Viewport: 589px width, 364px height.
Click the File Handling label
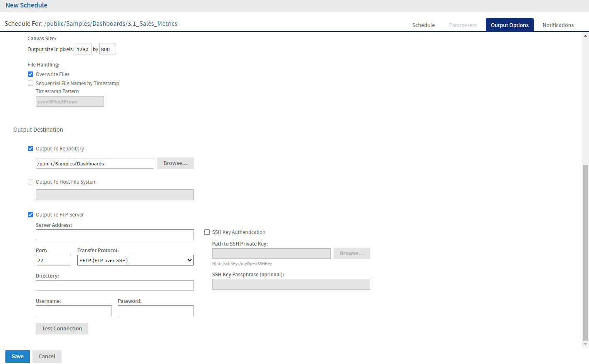(x=43, y=65)
